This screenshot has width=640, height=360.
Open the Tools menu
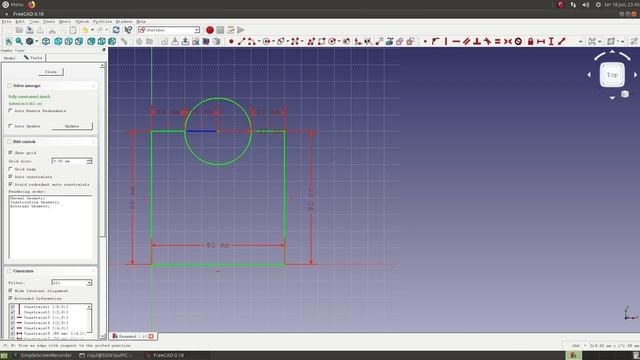(x=49, y=22)
